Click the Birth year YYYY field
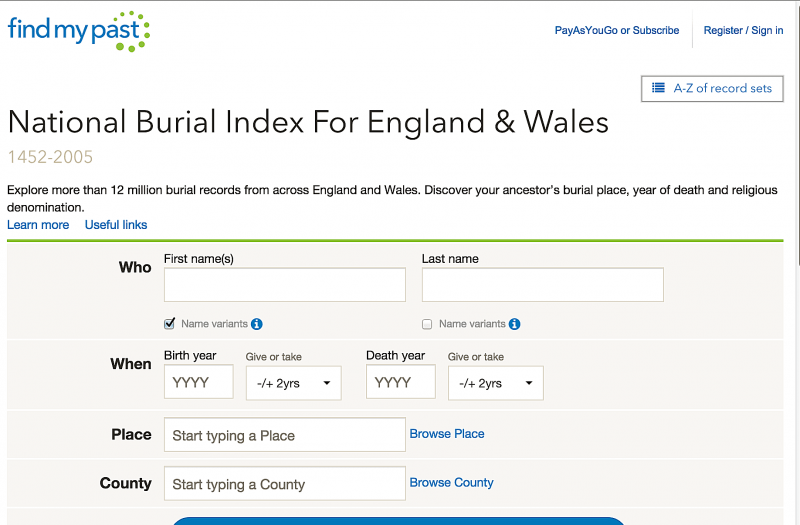 coord(198,382)
